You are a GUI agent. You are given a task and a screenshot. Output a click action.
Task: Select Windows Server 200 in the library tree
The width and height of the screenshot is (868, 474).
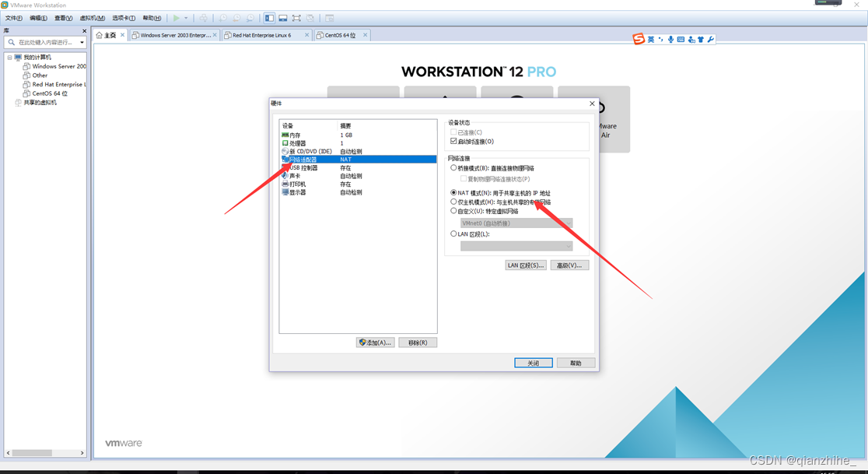click(54, 66)
